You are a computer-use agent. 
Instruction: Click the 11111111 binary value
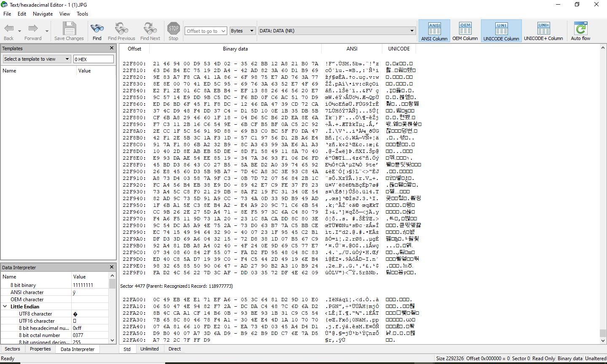(x=83, y=285)
